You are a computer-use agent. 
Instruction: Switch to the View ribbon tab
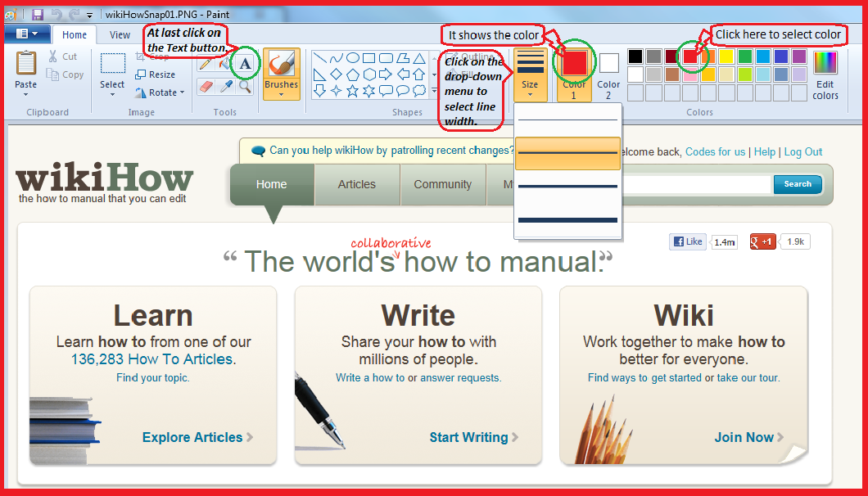coord(120,35)
